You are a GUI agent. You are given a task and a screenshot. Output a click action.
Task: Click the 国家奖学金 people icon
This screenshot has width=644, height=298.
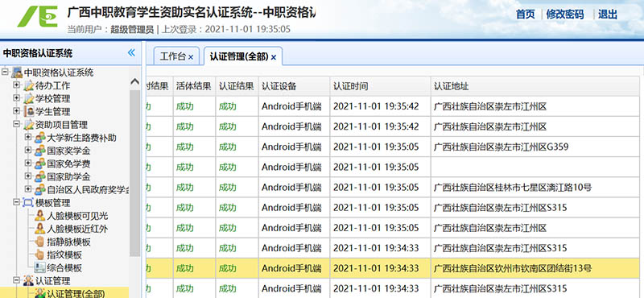click(x=40, y=151)
